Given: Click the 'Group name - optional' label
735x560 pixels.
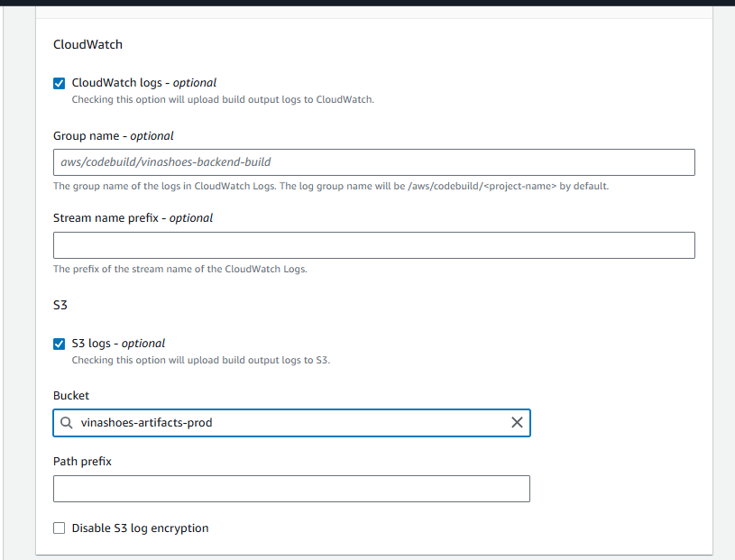Looking at the screenshot, I should (x=113, y=136).
